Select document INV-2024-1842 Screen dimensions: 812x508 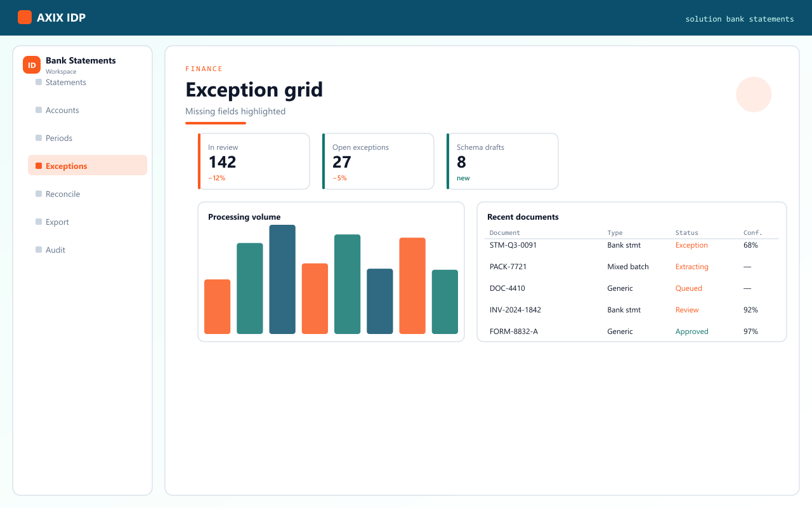(x=515, y=310)
